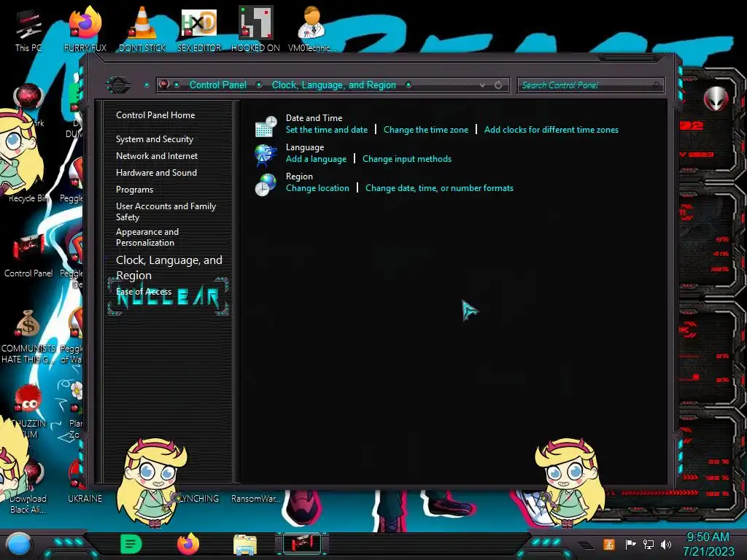Click the Language heading
Viewport: 747px width, 560px height.
(x=305, y=147)
